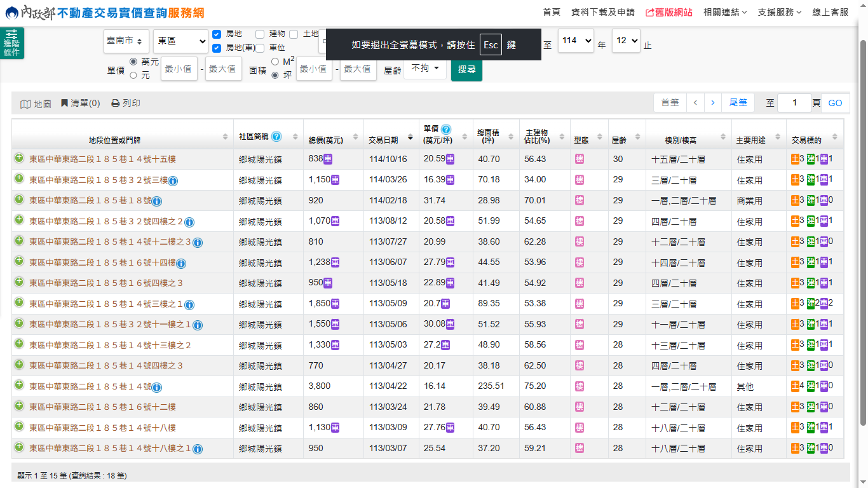Screen dimensions: 868x488
Task: Click the 列印 printer icon
Action: click(116, 103)
